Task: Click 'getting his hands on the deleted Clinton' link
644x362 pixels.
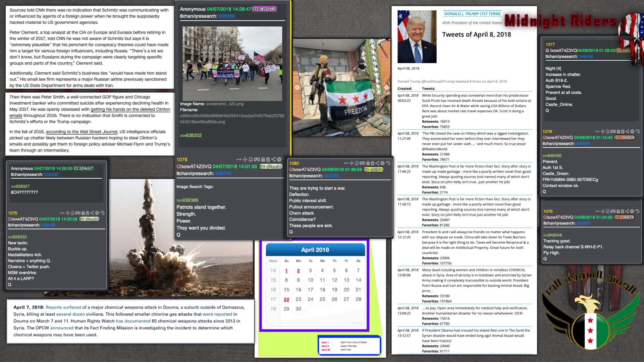Action: (130, 110)
